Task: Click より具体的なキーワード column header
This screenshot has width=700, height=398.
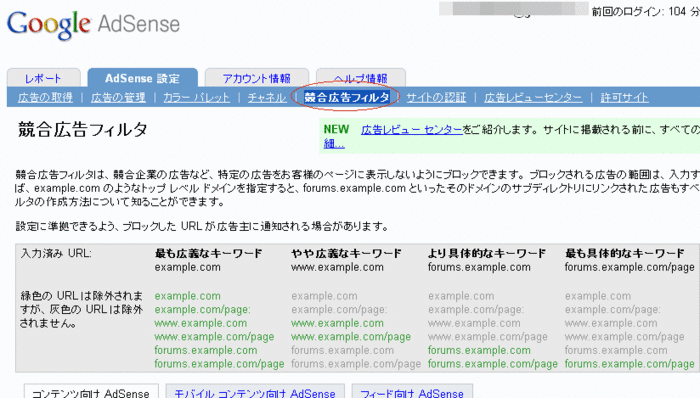Action: (487, 253)
